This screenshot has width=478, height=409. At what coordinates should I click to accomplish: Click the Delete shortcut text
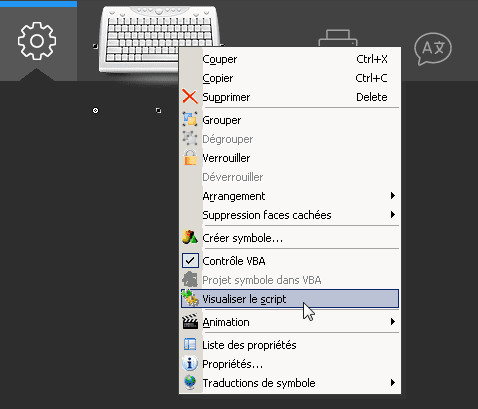[372, 97]
